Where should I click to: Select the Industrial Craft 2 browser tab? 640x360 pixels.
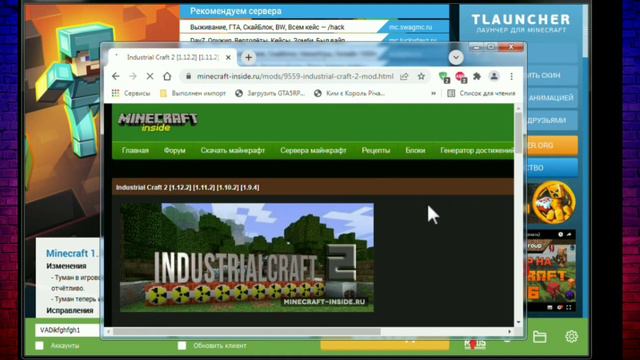173,58
